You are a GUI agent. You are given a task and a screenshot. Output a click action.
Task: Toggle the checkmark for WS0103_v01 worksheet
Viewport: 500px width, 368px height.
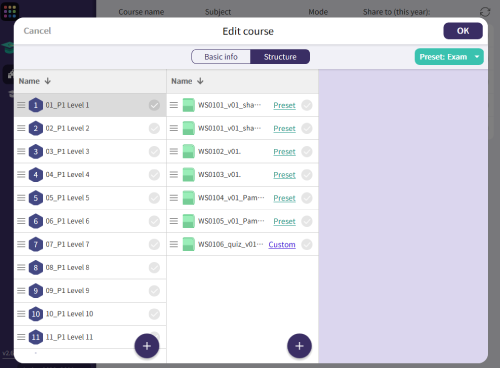307,175
